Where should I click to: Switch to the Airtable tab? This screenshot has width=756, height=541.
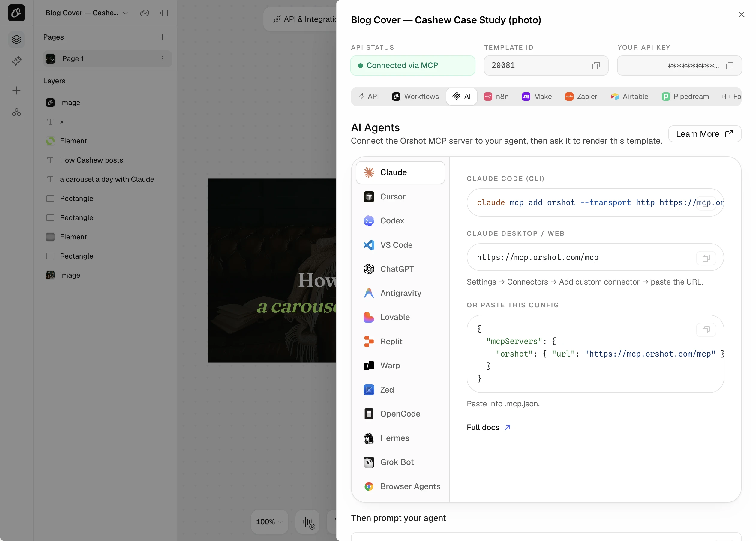point(629,97)
